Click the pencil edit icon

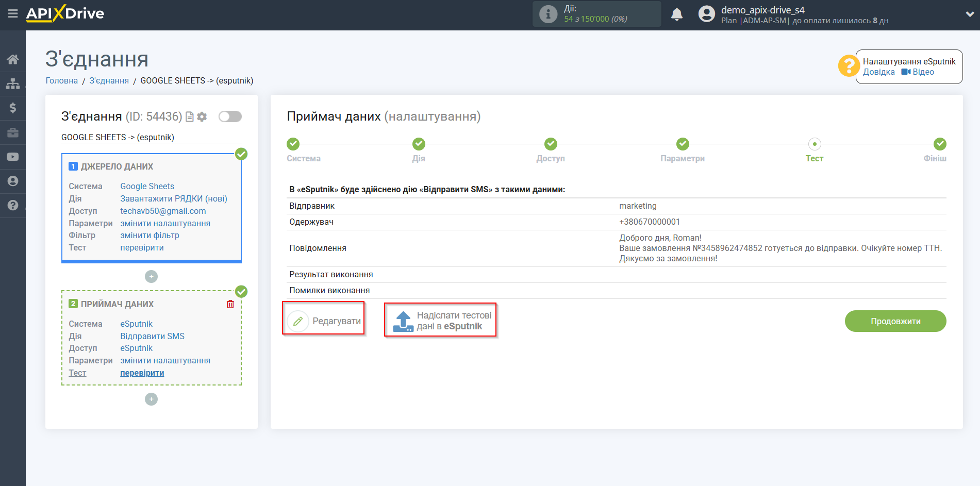point(298,321)
